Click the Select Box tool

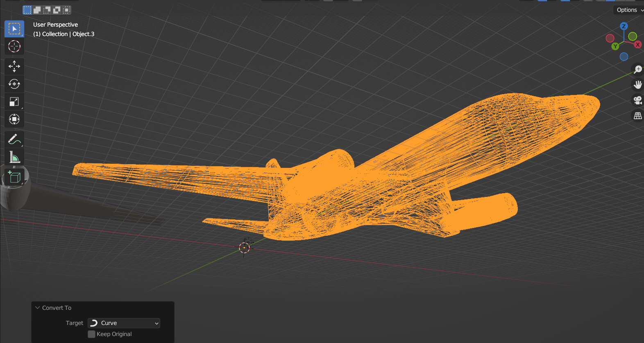tap(14, 29)
